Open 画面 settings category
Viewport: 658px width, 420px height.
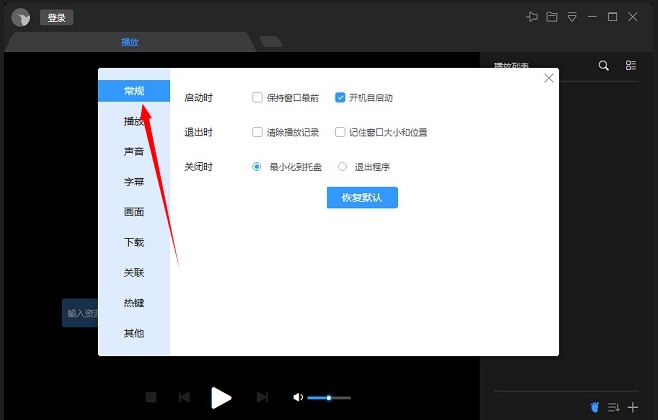[134, 212]
